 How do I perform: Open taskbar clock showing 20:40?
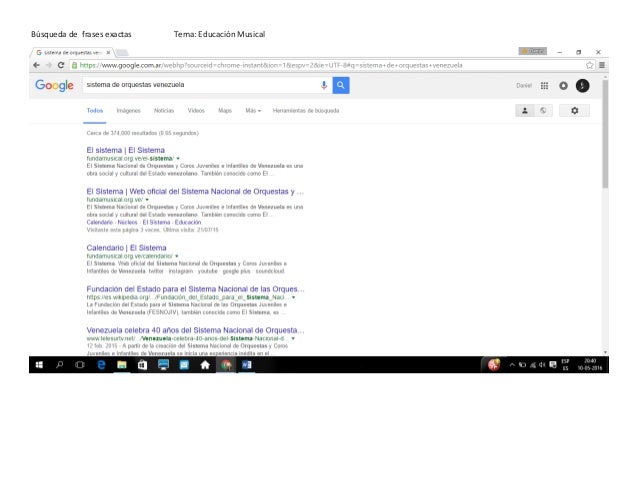pyautogui.click(x=590, y=364)
